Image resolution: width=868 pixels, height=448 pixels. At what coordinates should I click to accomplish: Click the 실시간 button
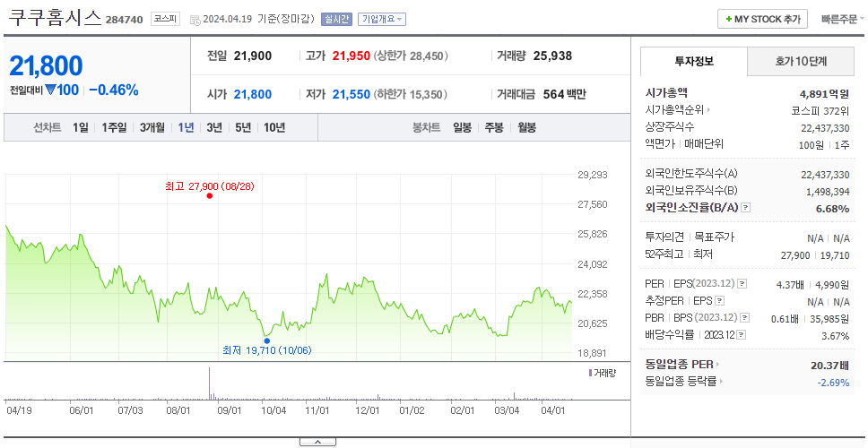tap(336, 19)
